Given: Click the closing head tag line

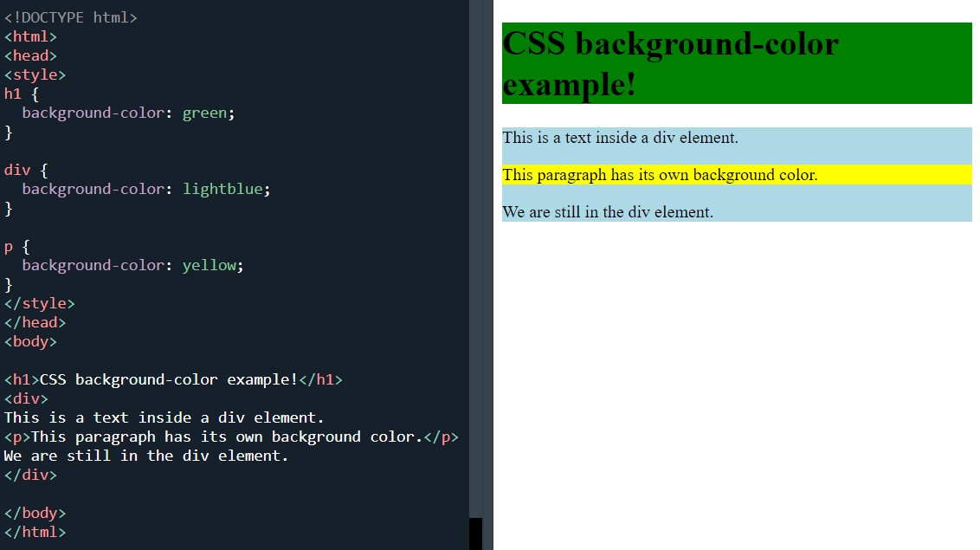Looking at the screenshot, I should point(35,322).
